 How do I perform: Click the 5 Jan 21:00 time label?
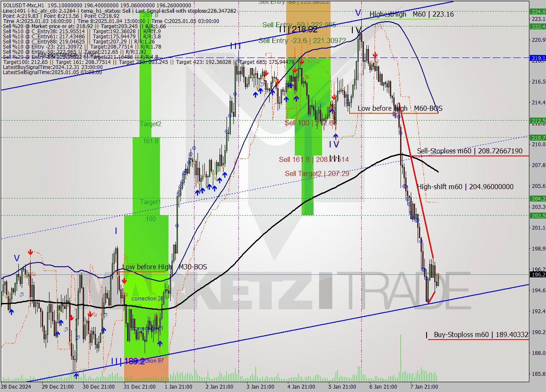(342, 386)
